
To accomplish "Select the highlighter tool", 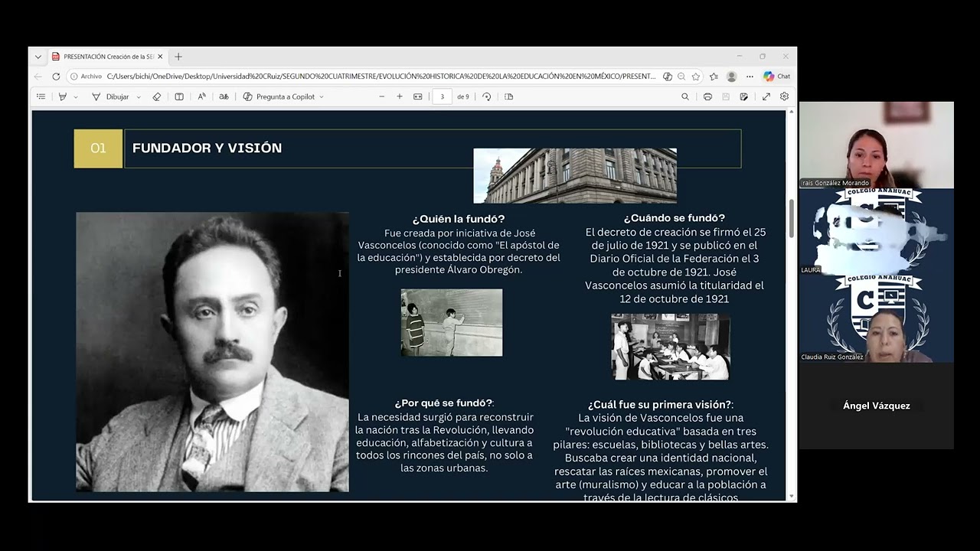I will 63,96.
